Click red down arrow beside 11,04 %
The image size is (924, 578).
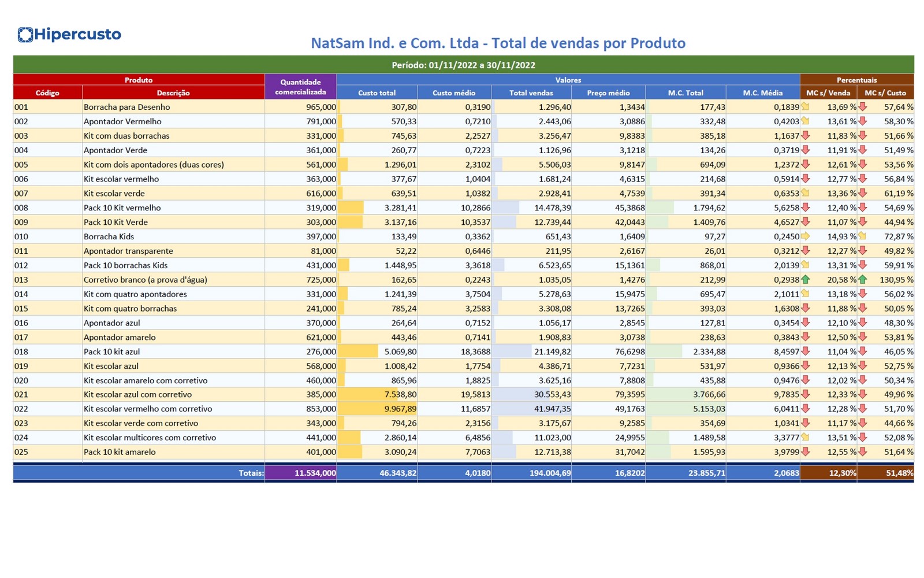click(806, 351)
